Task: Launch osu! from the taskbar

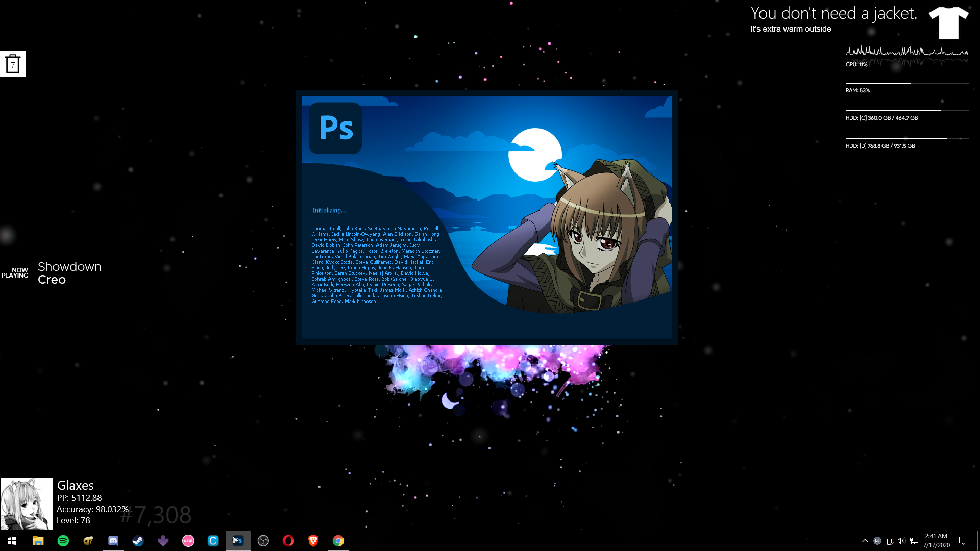Action: tap(188, 541)
